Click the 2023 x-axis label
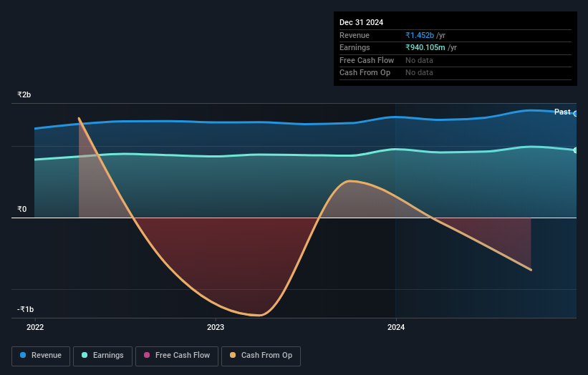The width and height of the screenshot is (588, 375). point(216,328)
